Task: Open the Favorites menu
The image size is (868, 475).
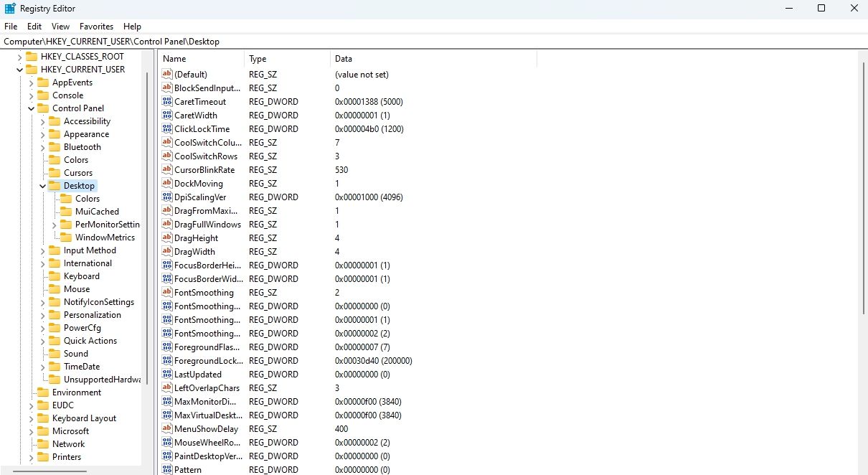Action: pyautogui.click(x=96, y=27)
